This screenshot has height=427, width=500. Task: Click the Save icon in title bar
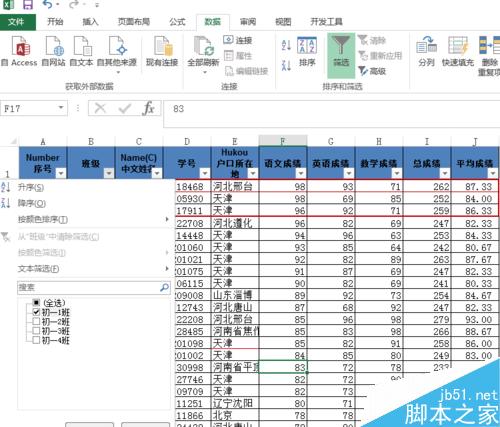click(x=28, y=5)
